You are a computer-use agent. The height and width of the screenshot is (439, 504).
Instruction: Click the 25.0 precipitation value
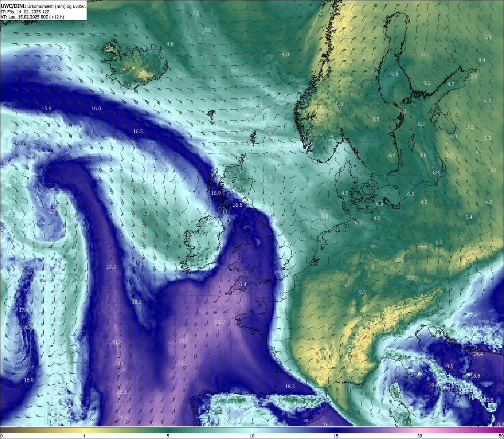[182, 363]
